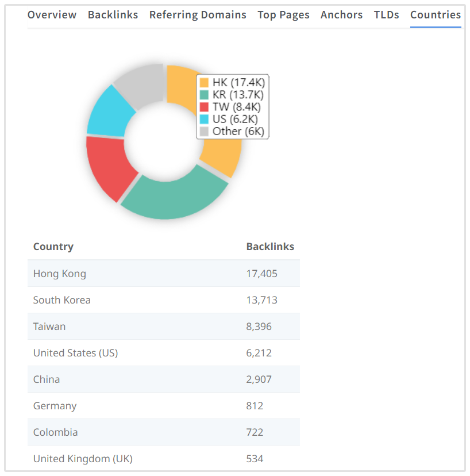Go to the Top Pages tab
Image resolution: width=470 pixels, height=476 pixels.
[283, 15]
